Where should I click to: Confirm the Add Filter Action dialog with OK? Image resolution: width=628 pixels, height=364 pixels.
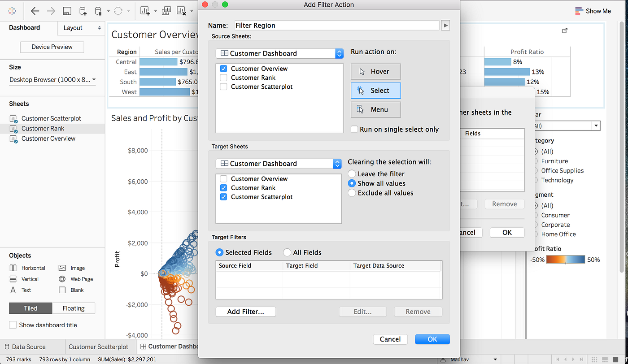[x=432, y=339]
